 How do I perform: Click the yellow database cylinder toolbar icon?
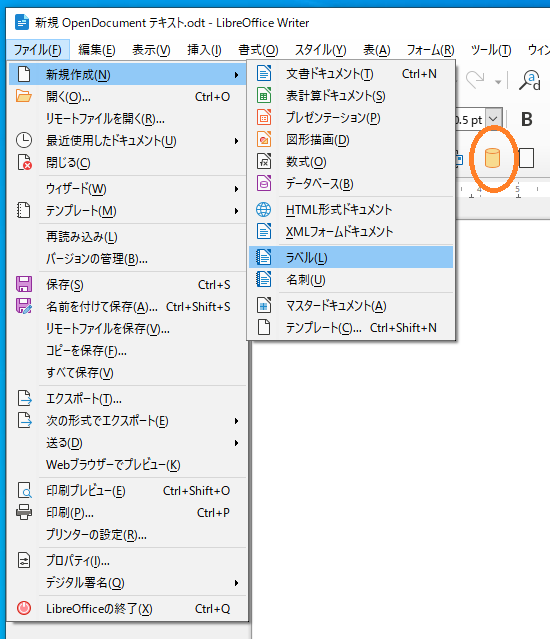pyautogui.click(x=492, y=158)
